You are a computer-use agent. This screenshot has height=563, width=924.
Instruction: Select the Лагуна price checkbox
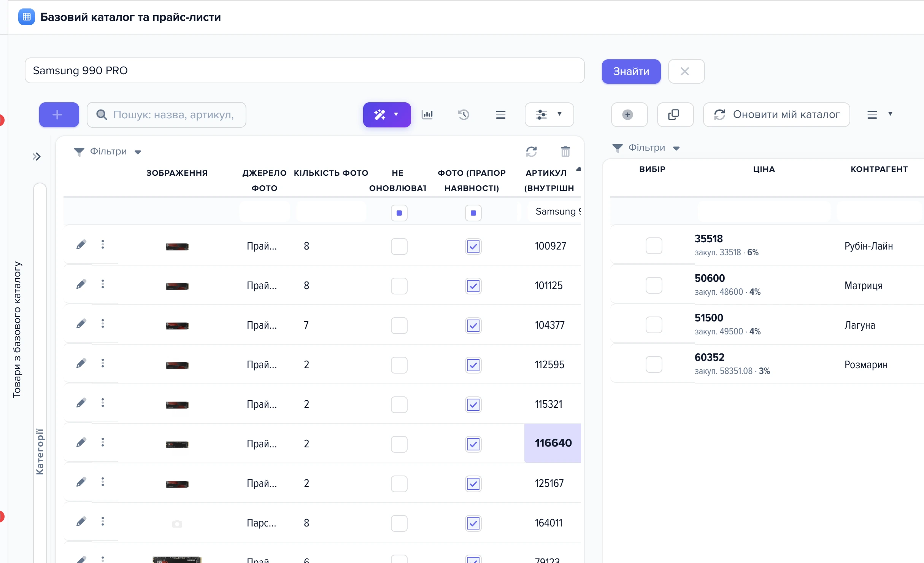click(x=654, y=325)
